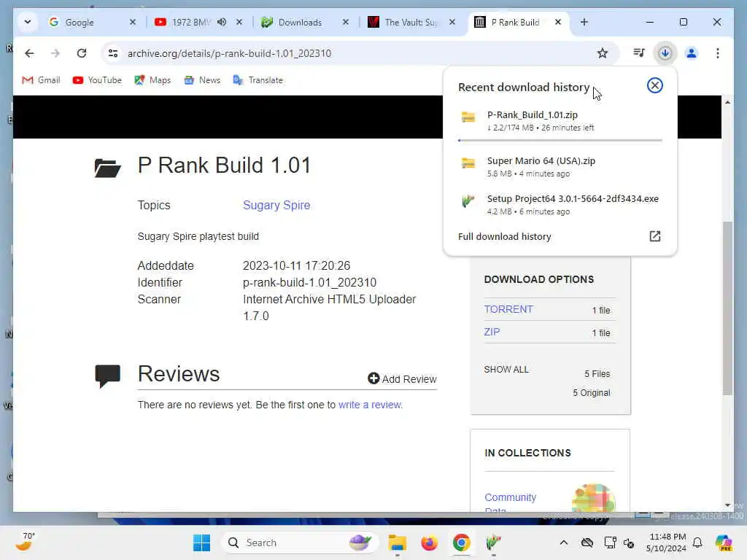This screenshot has width=747, height=560.
Task: Open the Translate bookmark
Action: pyautogui.click(x=258, y=80)
